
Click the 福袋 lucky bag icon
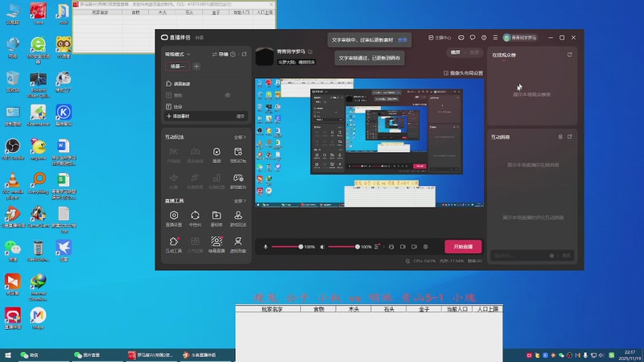217,154
